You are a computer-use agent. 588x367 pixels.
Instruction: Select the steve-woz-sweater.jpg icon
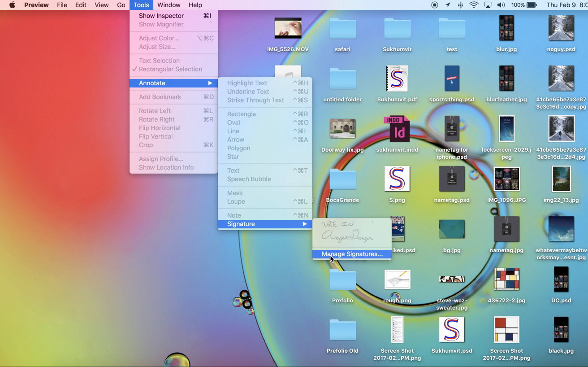[x=452, y=280]
